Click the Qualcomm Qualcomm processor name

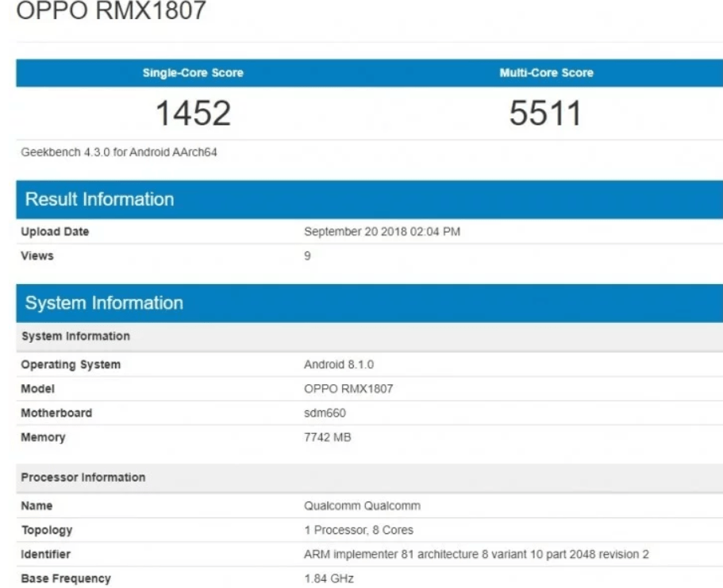tap(362, 505)
